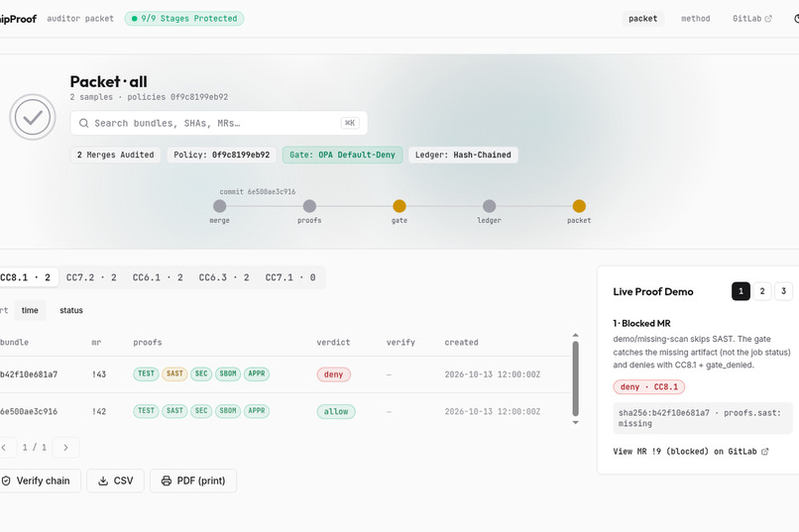Click SAST proof tag on row !43

pos(174,373)
